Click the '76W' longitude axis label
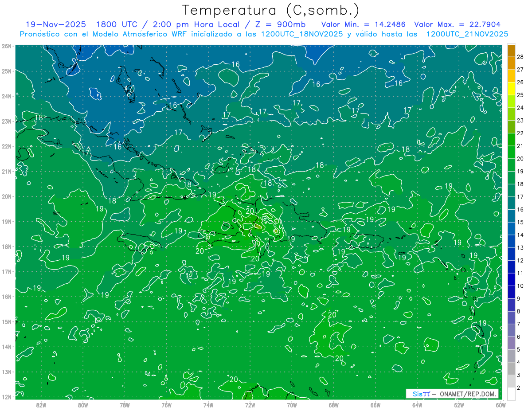 [x=166, y=404]
